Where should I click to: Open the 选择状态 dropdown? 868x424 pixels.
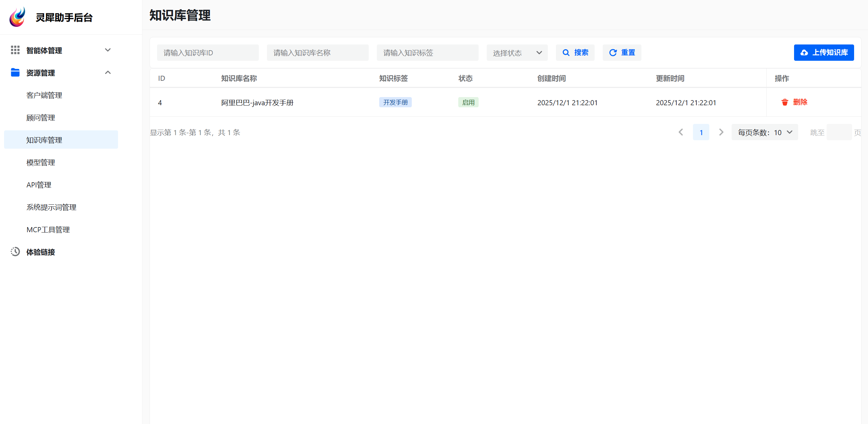point(517,53)
